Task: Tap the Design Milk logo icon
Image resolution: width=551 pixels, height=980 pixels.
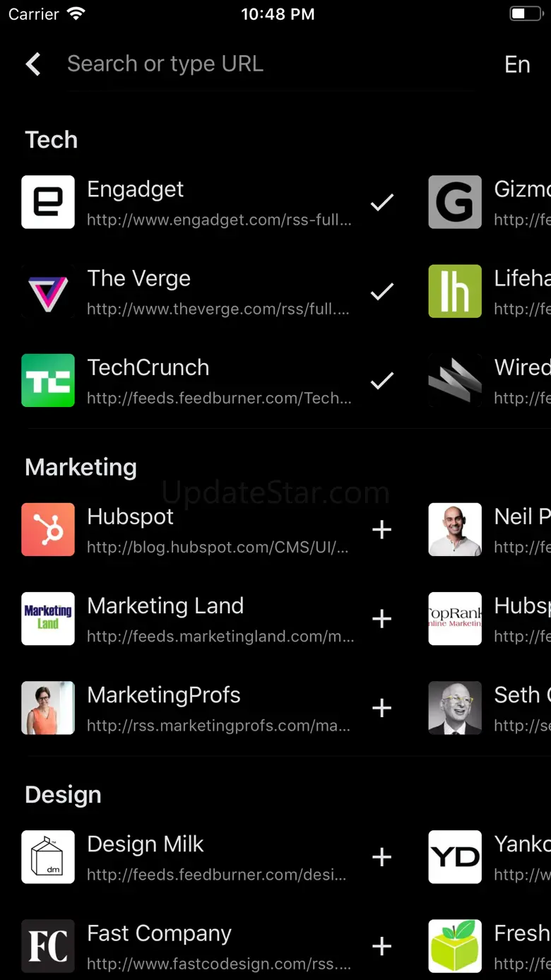Action: pos(48,856)
